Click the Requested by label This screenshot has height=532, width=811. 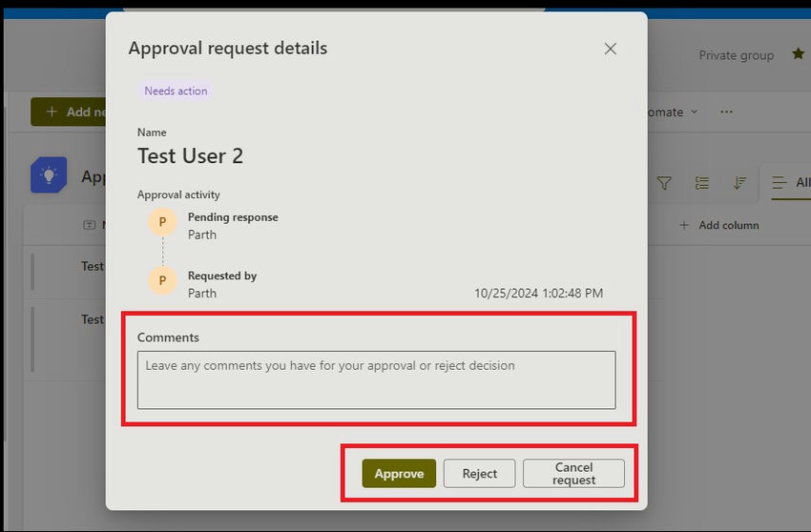pos(222,276)
